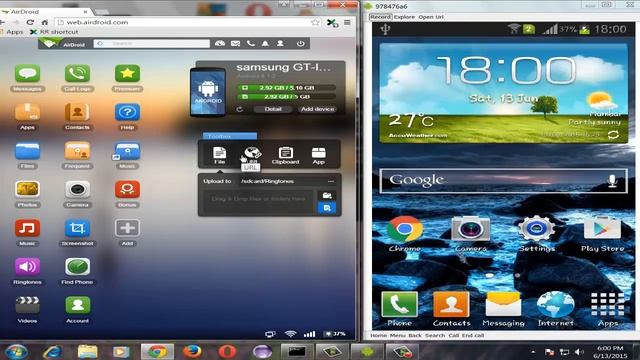Open Internet browser on phone screen
Screen dimensions: 640x360
tap(556, 309)
